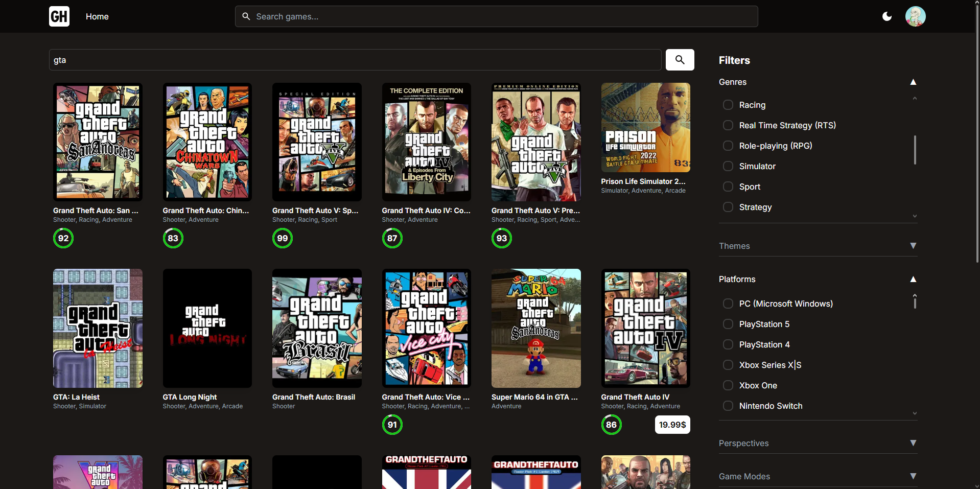Expand the Game Modes filter section
This screenshot has height=489, width=980.
914,476
